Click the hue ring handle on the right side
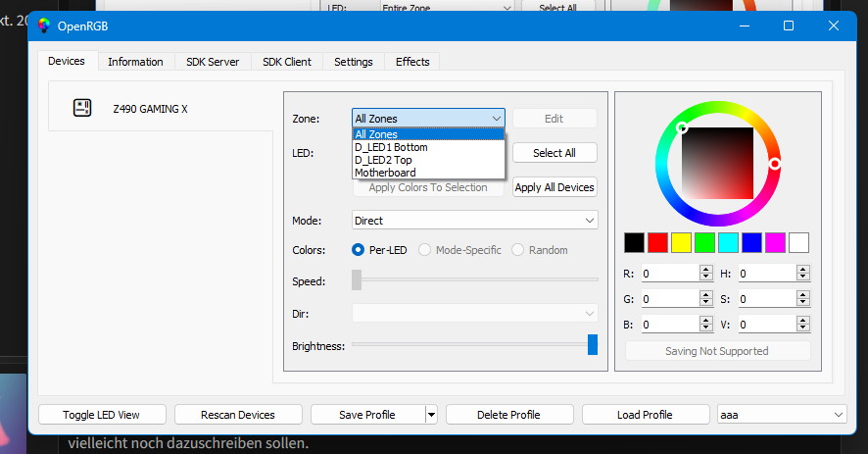 775,164
